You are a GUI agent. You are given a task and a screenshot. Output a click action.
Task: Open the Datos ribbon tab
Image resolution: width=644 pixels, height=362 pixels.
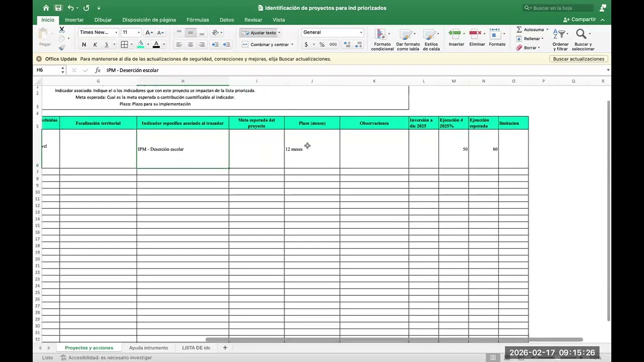tap(227, 20)
